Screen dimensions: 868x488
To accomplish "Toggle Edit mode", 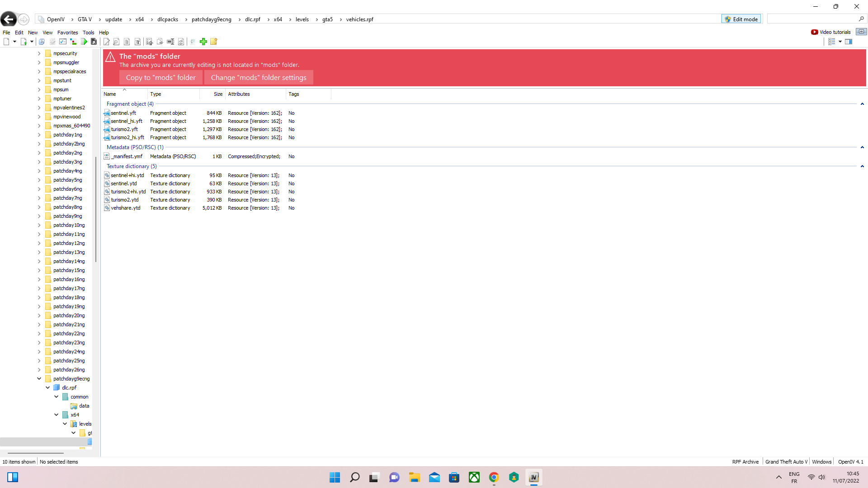I will 741,19.
